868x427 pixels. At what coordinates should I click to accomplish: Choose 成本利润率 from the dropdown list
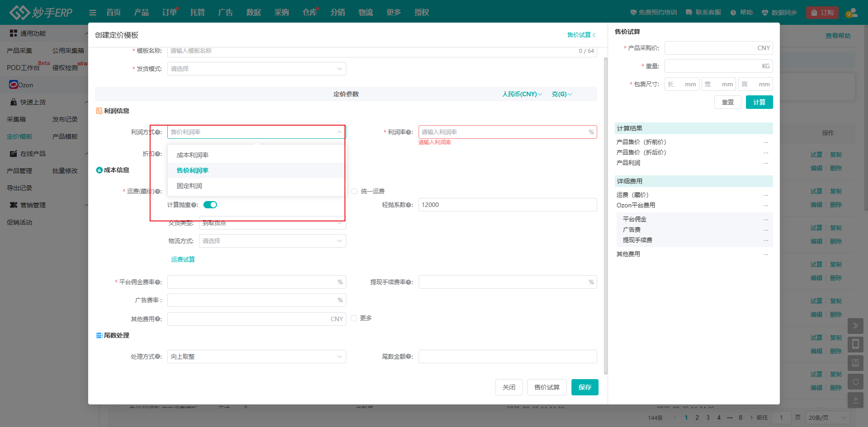click(x=193, y=155)
